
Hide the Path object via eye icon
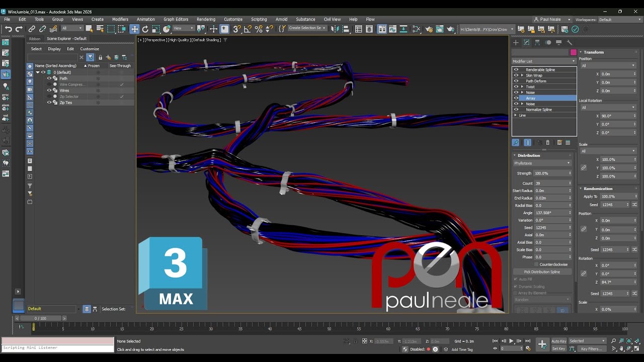[x=49, y=78]
